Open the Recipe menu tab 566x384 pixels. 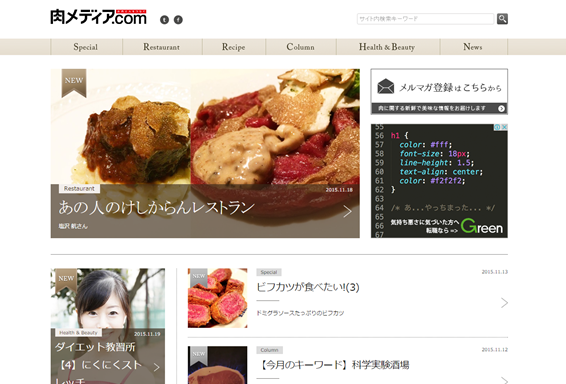[234, 47]
